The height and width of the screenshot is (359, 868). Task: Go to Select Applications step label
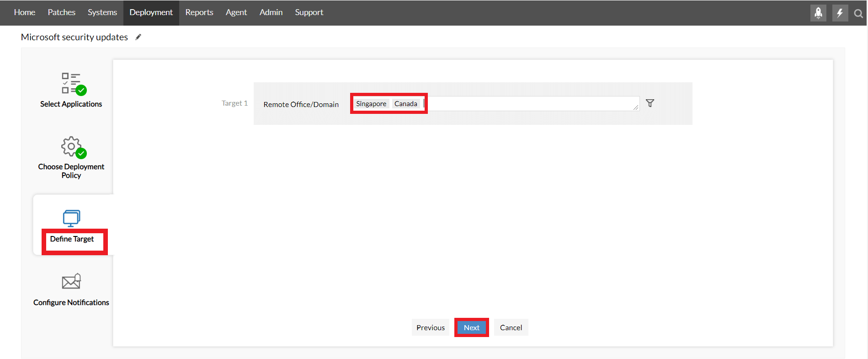71,104
